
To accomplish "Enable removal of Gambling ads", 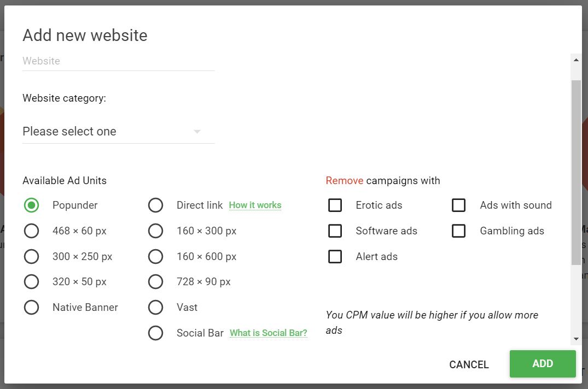I will click(458, 231).
